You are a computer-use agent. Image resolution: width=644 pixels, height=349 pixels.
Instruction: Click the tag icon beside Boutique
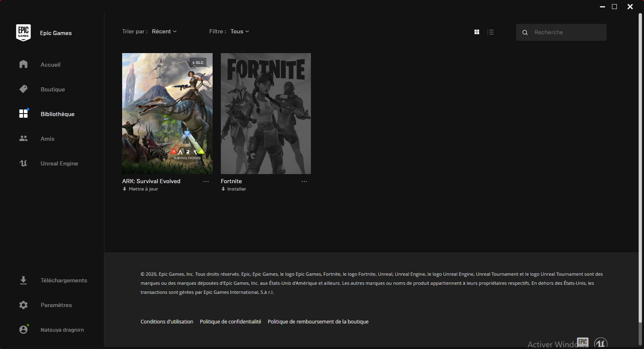coord(23,89)
